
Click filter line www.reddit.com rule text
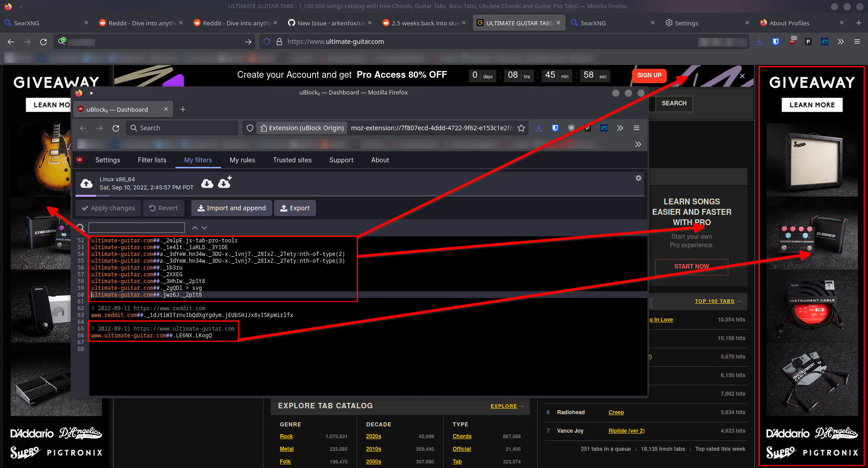192,315
